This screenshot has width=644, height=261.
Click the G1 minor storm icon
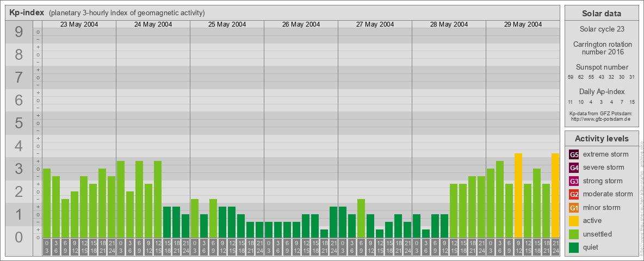click(574, 208)
